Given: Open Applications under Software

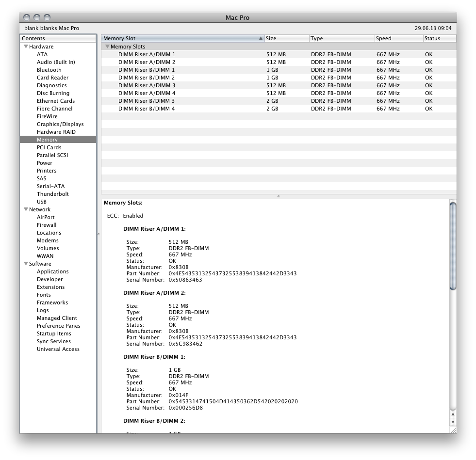Looking at the screenshot, I should [53, 271].
